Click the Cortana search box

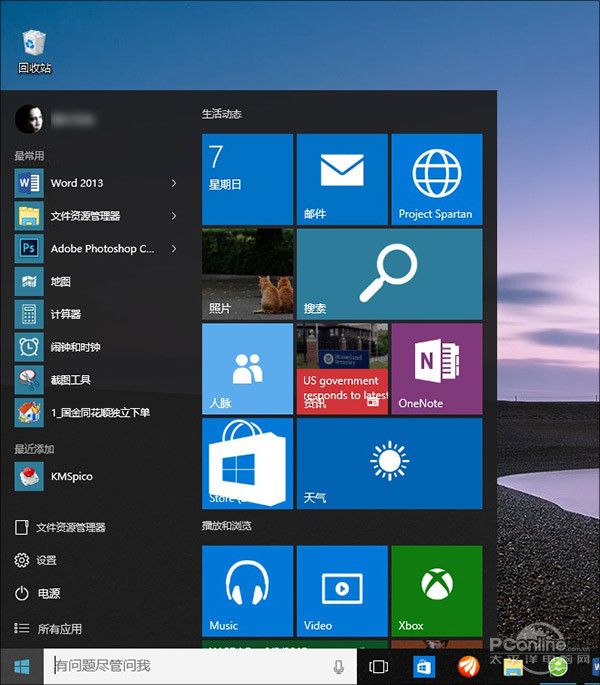pyautogui.click(x=185, y=666)
